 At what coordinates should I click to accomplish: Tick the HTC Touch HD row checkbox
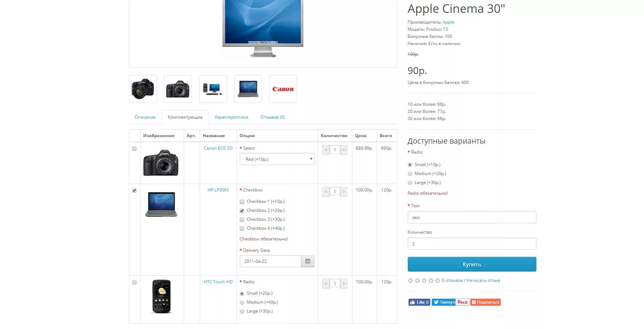pyautogui.click(x=134, y=282)
